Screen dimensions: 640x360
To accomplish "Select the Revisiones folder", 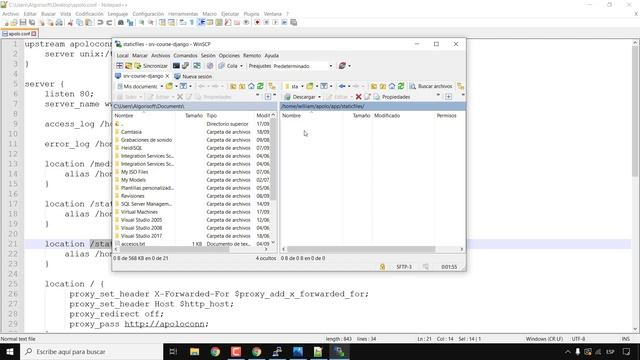I will point(132,196).
